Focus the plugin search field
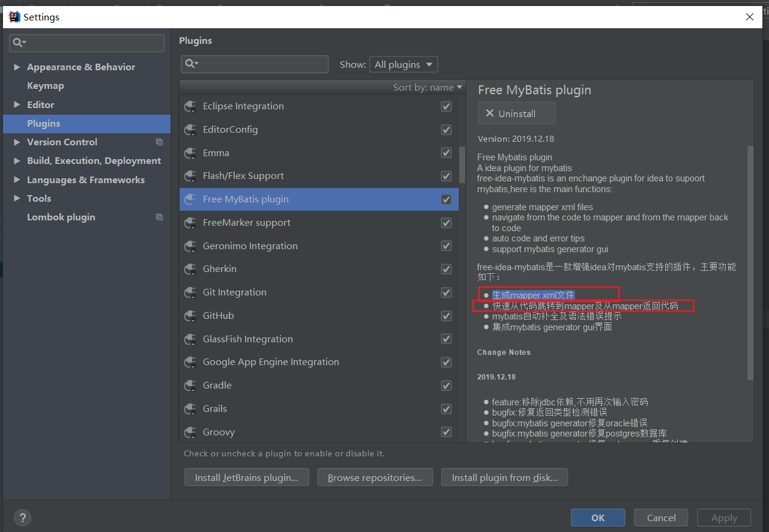The width and height of the screenshot is (769, 532). (x=255, y=64)
